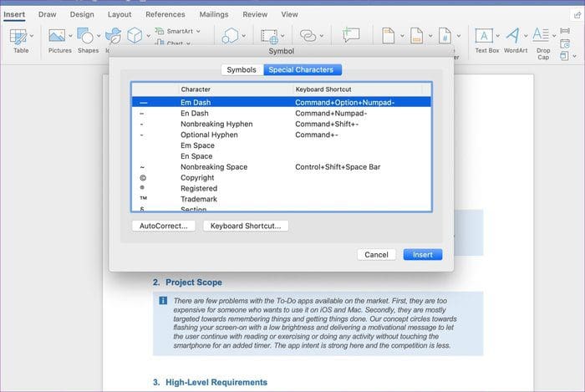
Task: Click the SmartArt button
Action: [x=175, y=31]
